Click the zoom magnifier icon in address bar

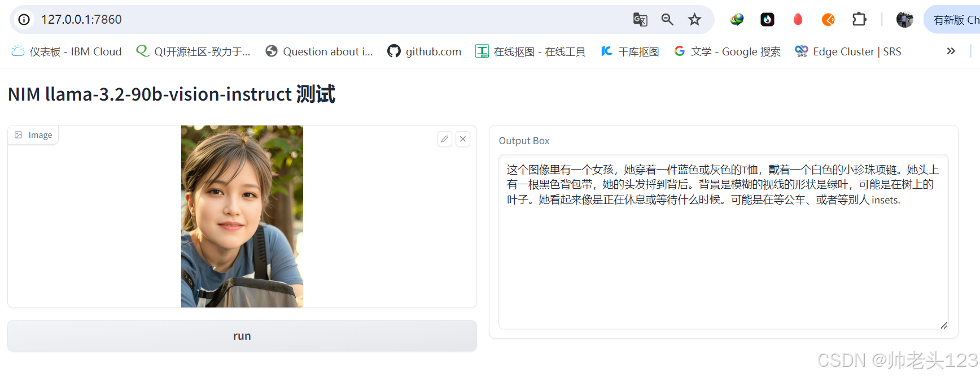(x=667, y=20)
